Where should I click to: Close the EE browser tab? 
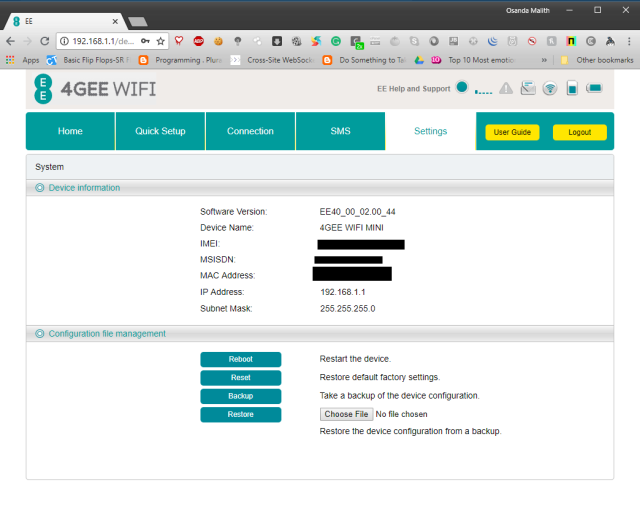(115, 21)
